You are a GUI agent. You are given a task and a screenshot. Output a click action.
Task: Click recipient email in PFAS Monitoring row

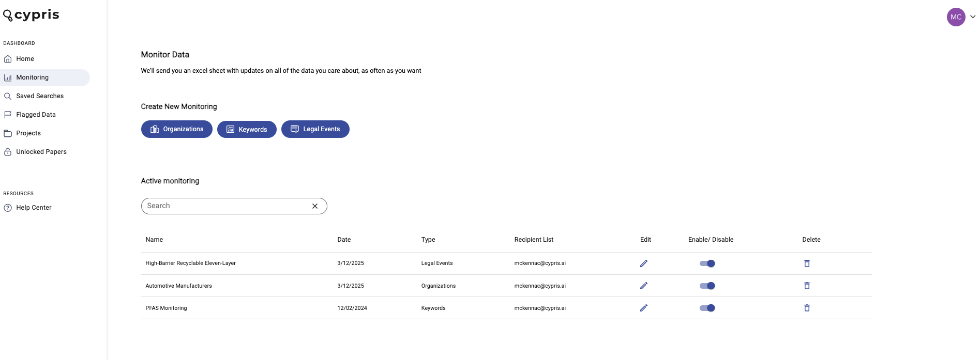(x=540, y=308)
